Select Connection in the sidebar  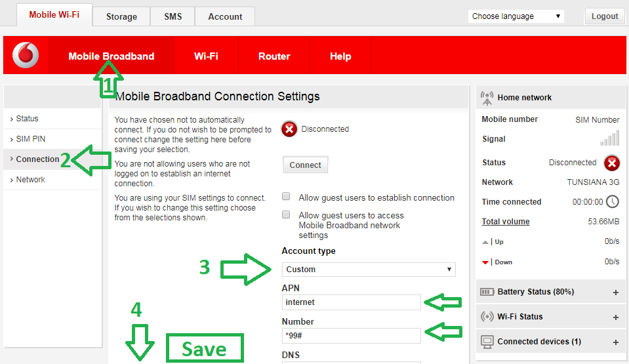tap(52, 159)
